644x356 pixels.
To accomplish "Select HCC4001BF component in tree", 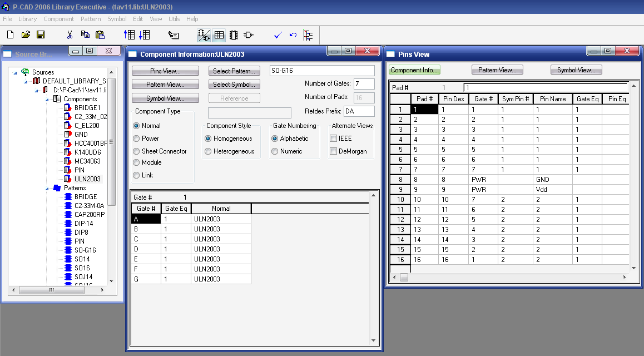I will click(90, 144).
